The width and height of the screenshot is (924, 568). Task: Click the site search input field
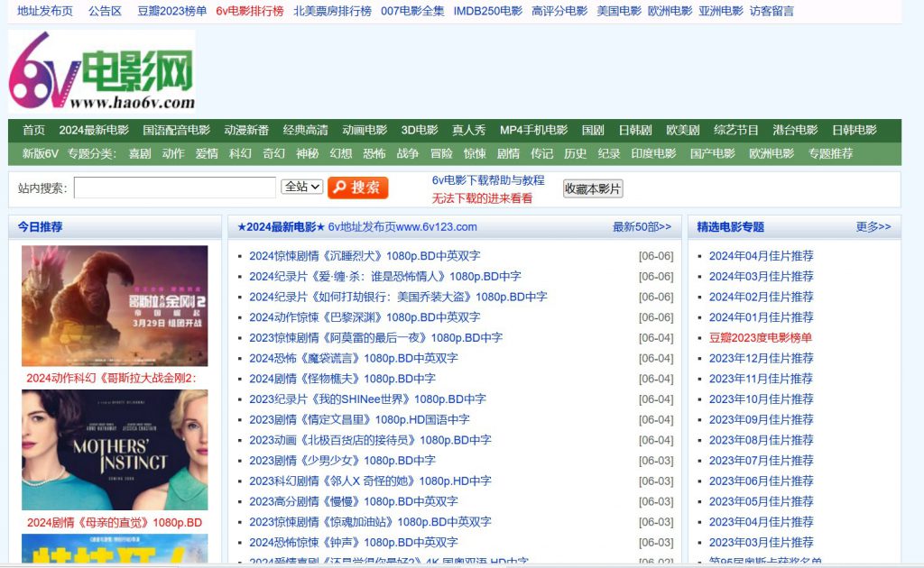point(175,188)
